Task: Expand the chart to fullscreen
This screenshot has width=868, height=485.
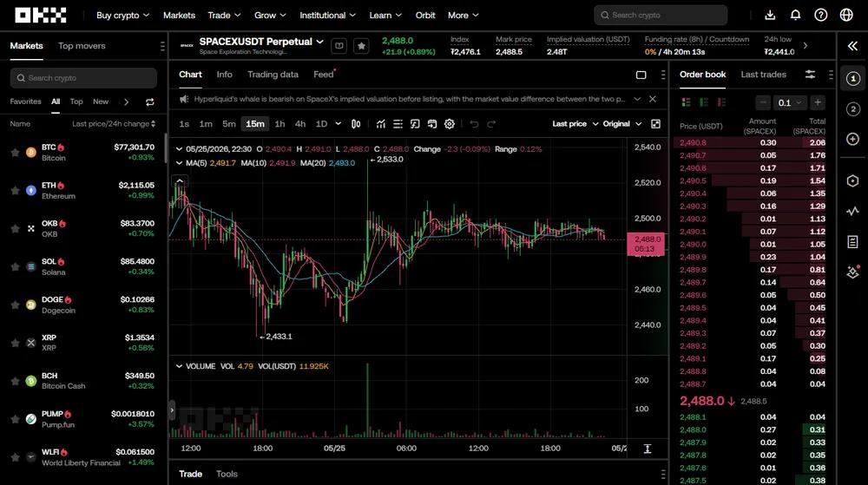Action: coord(655,124)
